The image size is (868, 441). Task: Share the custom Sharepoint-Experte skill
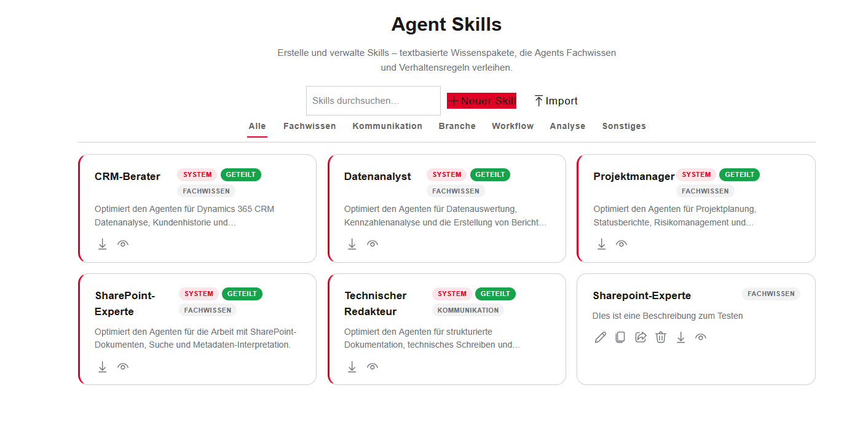641,337
